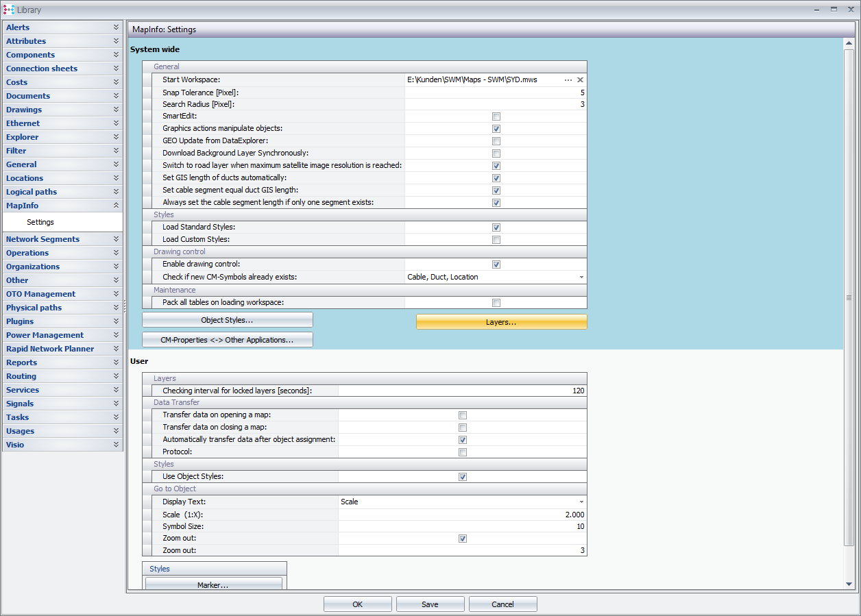This screenshot has width=861, height=616.
Task: Enable the SmartEdit checkbox
Action: (x=496, y=116)
